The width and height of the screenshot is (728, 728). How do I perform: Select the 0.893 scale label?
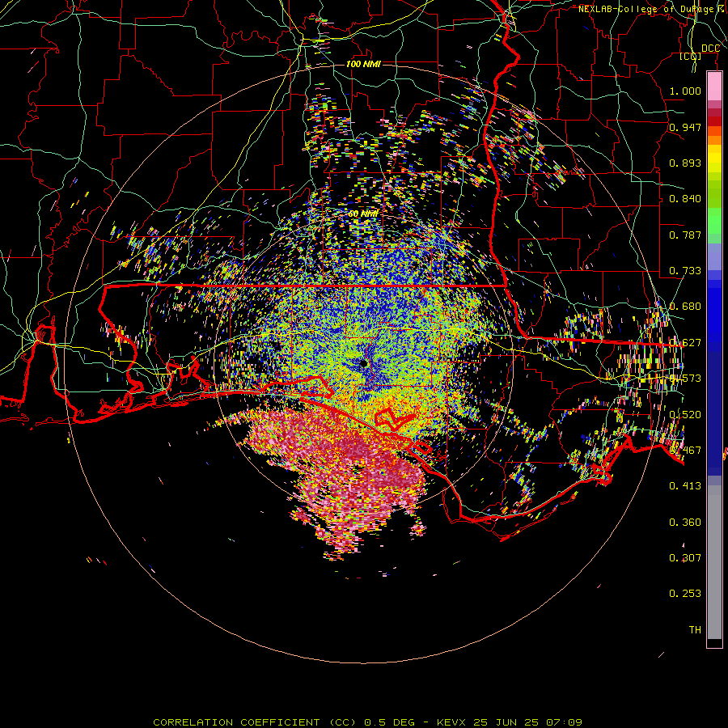pos(685,163)
